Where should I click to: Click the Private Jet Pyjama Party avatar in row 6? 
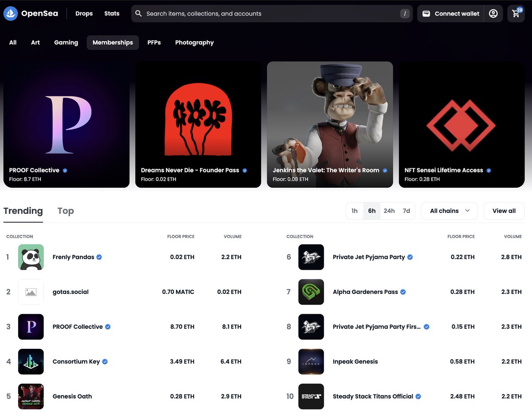coord(311,257)
